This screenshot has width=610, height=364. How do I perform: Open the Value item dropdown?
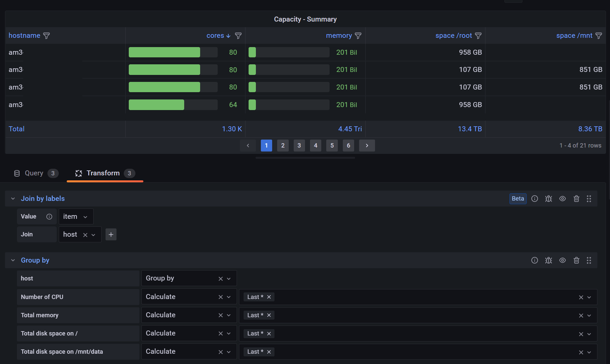pyautogui.click(x=76, y=216)
